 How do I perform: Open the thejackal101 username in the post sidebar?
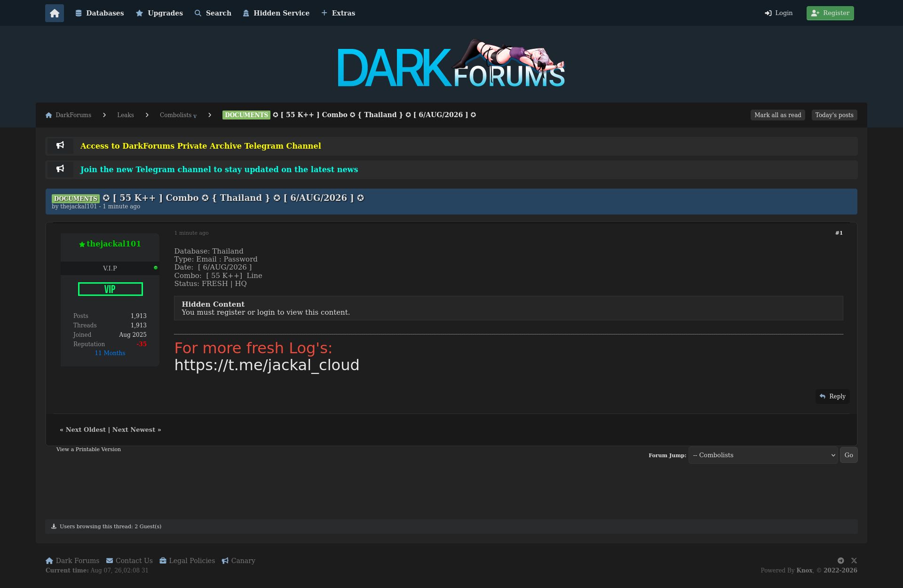[x=114, y=244]
